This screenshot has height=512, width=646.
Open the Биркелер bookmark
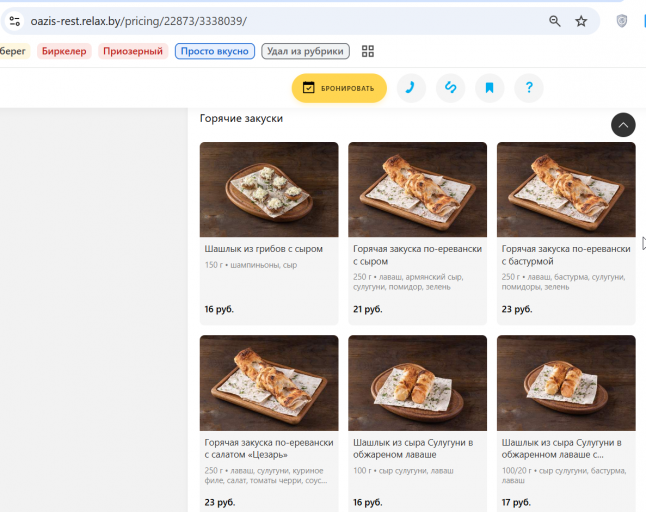coord(64,51)
